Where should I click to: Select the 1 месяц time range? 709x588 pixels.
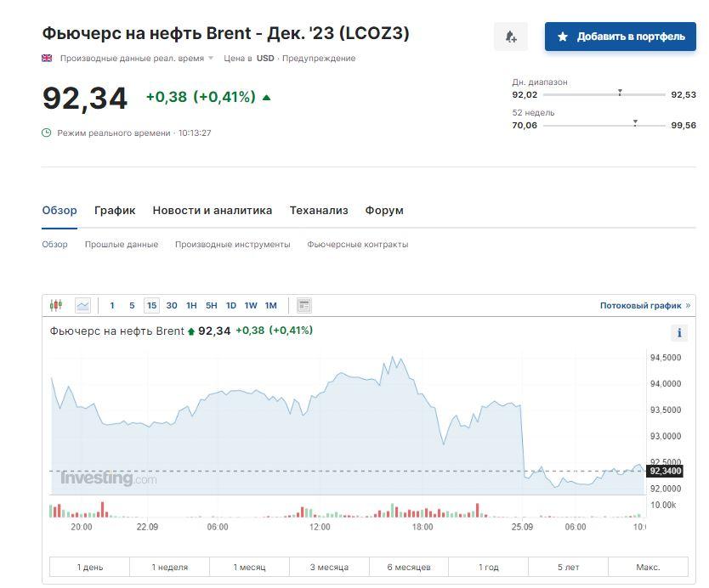[x=248, y=567]
